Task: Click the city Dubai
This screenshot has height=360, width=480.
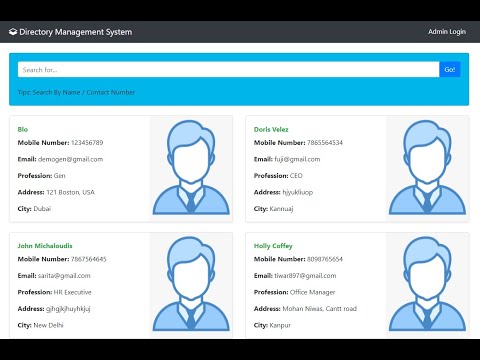Action: click(x=42, y=209)
